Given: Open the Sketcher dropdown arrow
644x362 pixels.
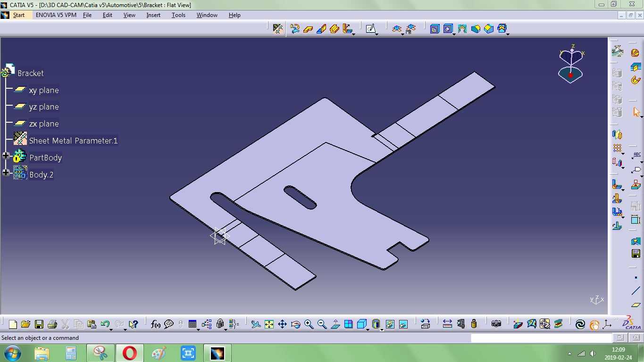Looking at the screenshot, I should [377, 34].
